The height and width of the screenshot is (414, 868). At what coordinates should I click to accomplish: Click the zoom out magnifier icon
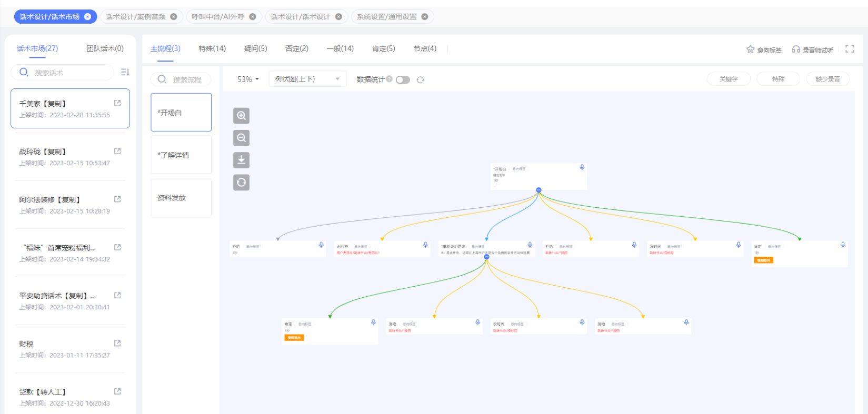pyautogui.click(x=241, y=138)
